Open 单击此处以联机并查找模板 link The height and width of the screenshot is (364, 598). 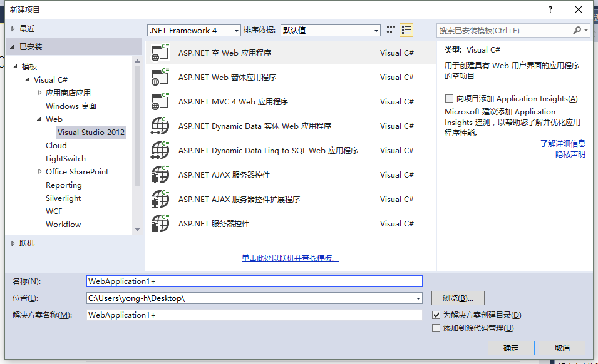coord(290,258)
